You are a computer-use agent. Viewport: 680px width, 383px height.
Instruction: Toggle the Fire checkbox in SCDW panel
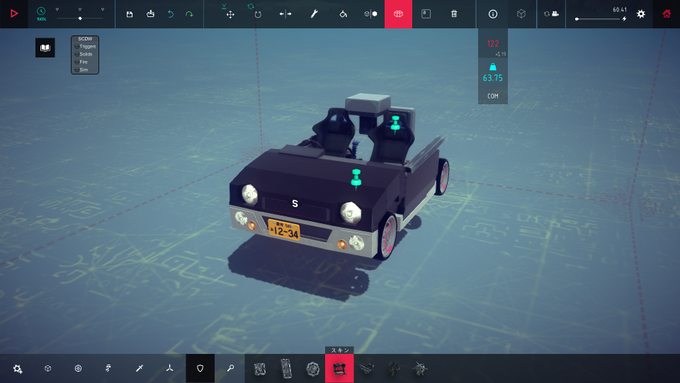coord(77,62)
